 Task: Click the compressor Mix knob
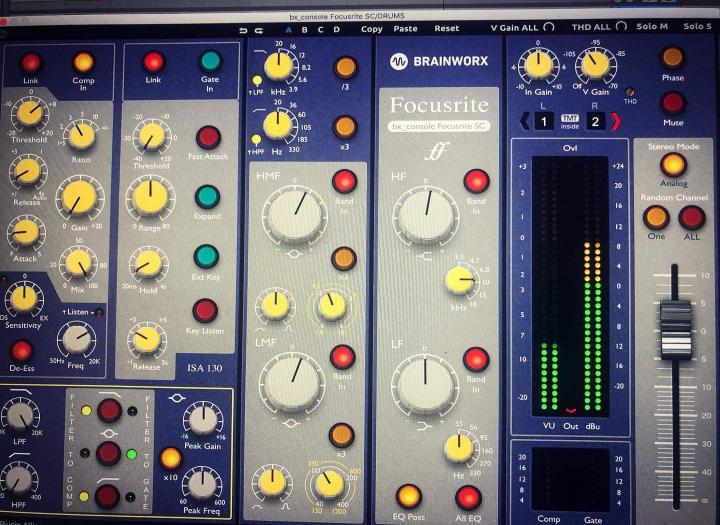point(79,263)
